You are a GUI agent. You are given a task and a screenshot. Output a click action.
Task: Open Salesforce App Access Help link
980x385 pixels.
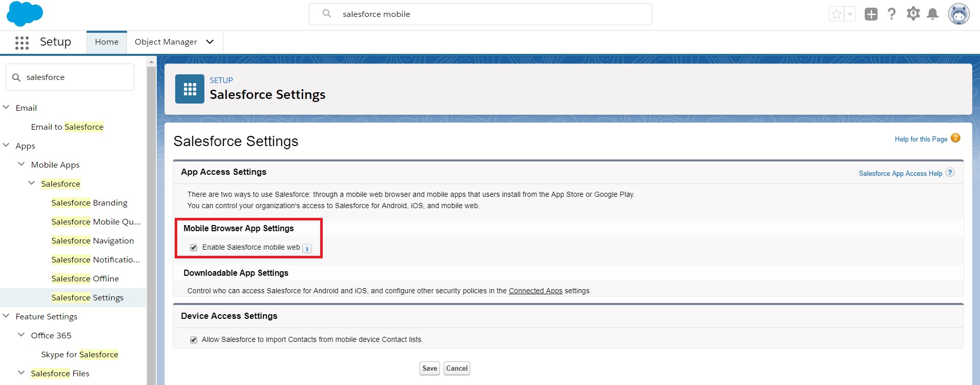(900, 174)
